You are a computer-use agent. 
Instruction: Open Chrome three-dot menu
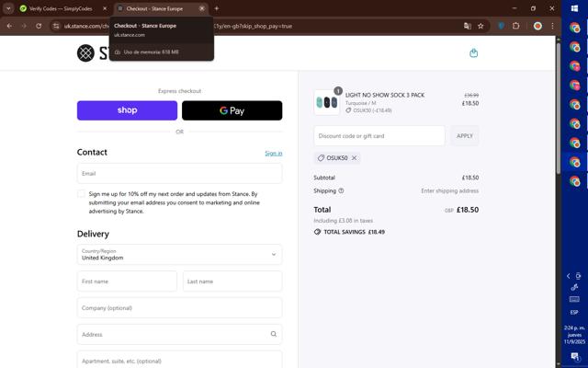[552, 26]
